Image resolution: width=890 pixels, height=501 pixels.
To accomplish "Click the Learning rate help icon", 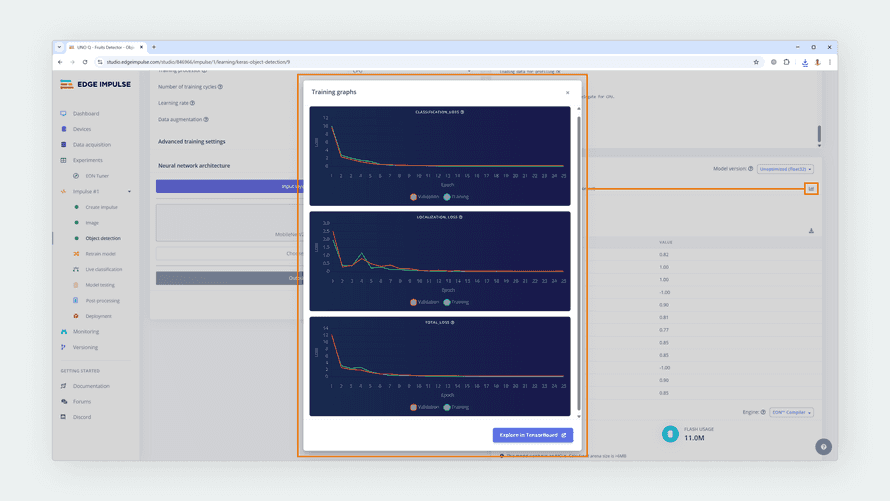I will coord(192,103).
